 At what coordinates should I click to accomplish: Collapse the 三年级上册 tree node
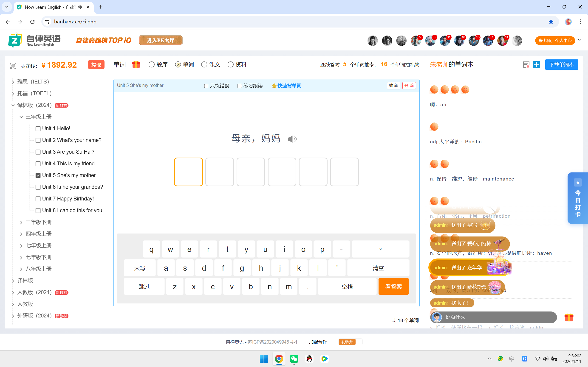coord(21,117)
